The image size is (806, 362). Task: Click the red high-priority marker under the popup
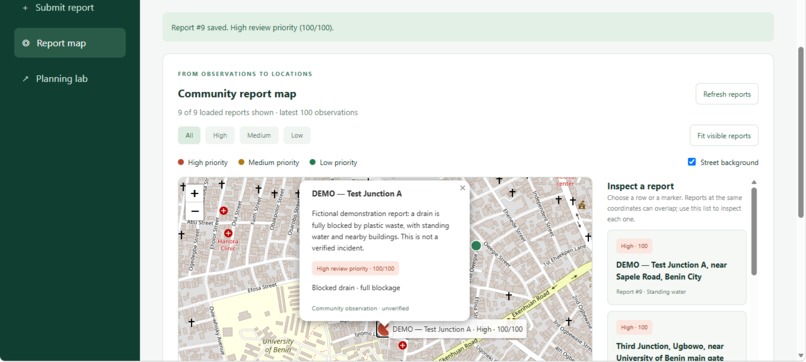[383, 329]
